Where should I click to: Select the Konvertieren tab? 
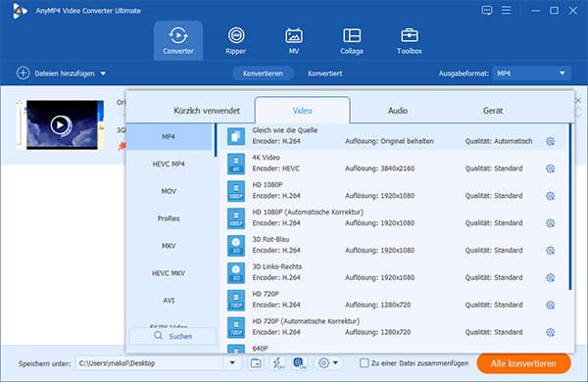[263, 73]
